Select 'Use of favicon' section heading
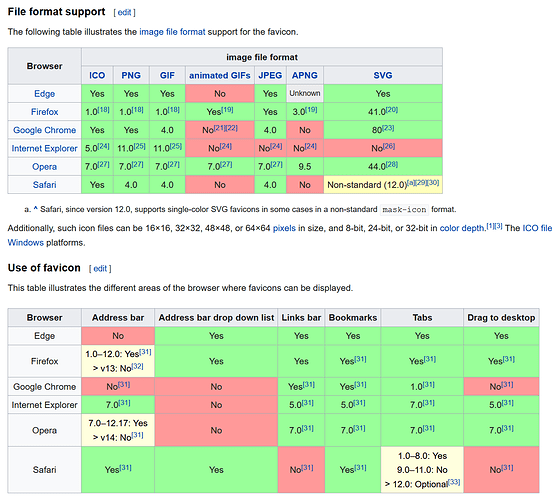Screen dimensions: 552x500 [44, 268]
